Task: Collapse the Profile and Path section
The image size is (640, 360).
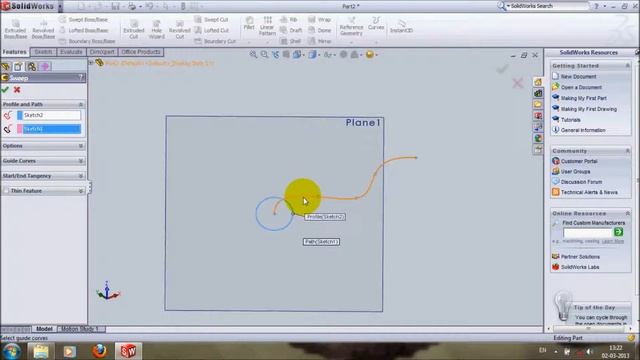Action: (x=81, y=104)
